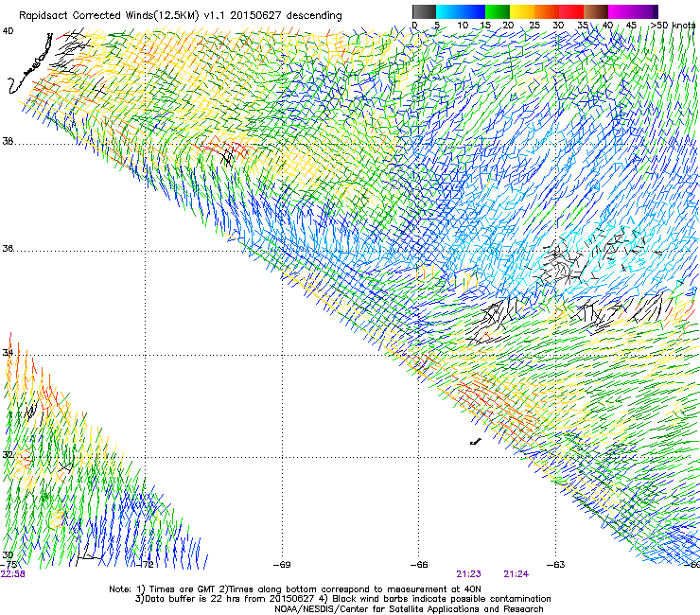Click the orange 25-30 knots color segment
The width and height of the screenshot is (700, 615).
(x=547, y=11)
